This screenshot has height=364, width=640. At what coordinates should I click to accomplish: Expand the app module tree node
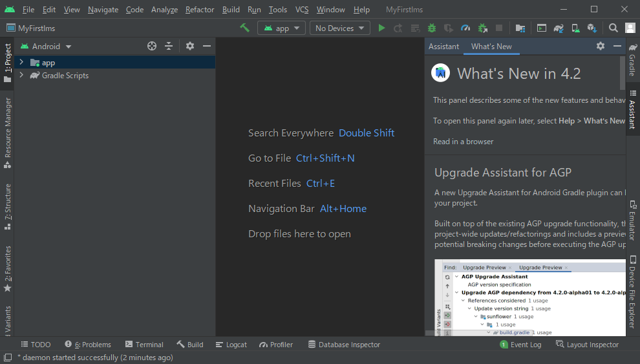[x=21, y=62]
